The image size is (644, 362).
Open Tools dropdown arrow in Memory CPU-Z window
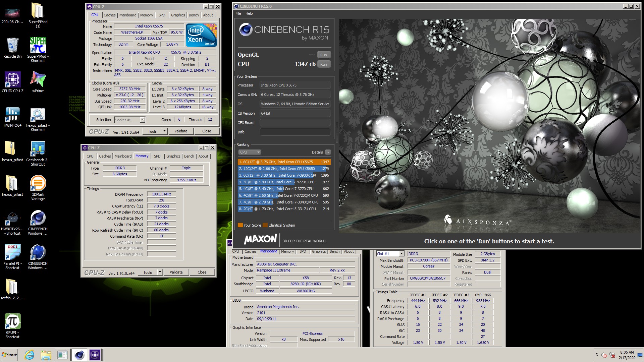coord(160,272)
